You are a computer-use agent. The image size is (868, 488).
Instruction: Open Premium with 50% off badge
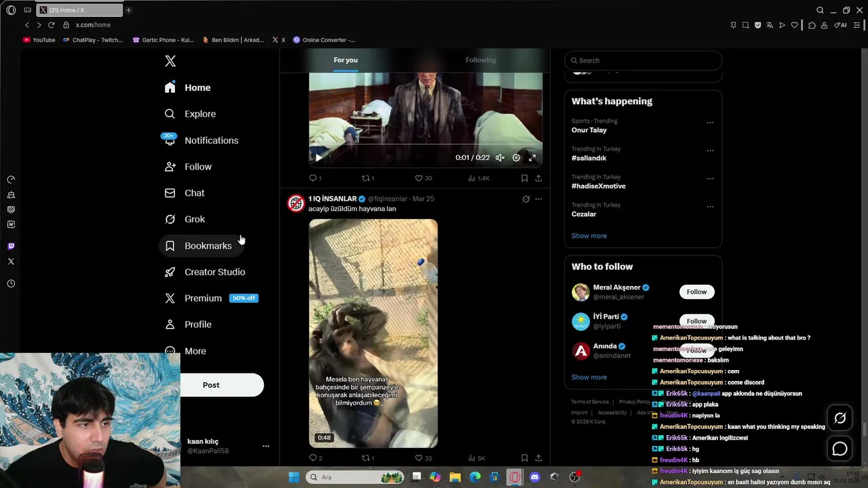[x=212, y=298]
